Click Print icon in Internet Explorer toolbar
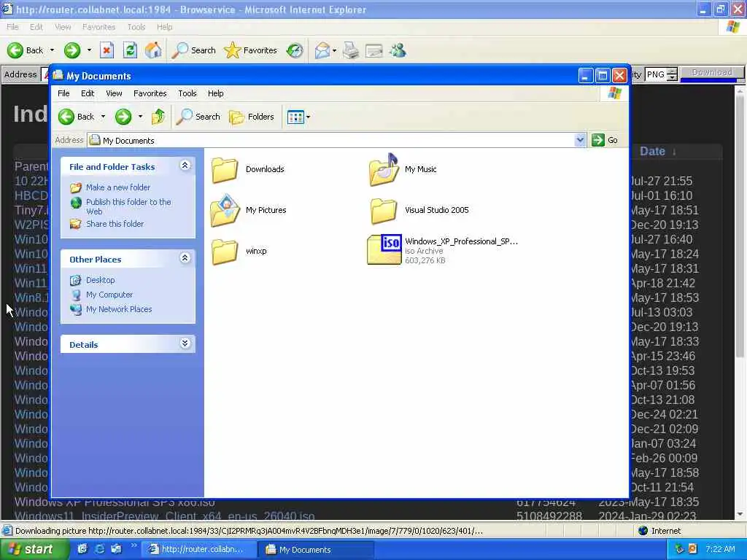This screenshot has width=747, height=560. point(351,50)
